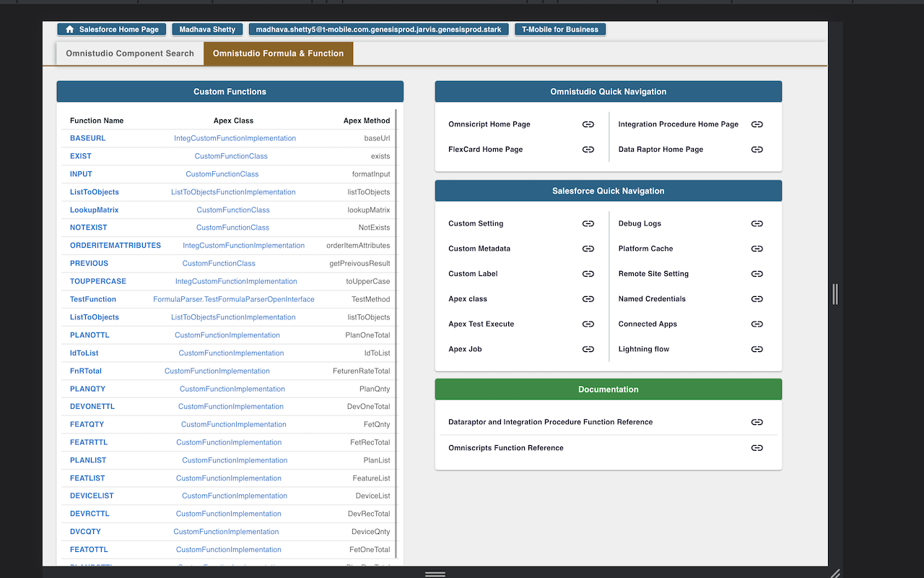The image size is (924, 578).
Task: Open the Dataraptor and Integration Procedure Function Reference icon
Action: tap(757, 422)
